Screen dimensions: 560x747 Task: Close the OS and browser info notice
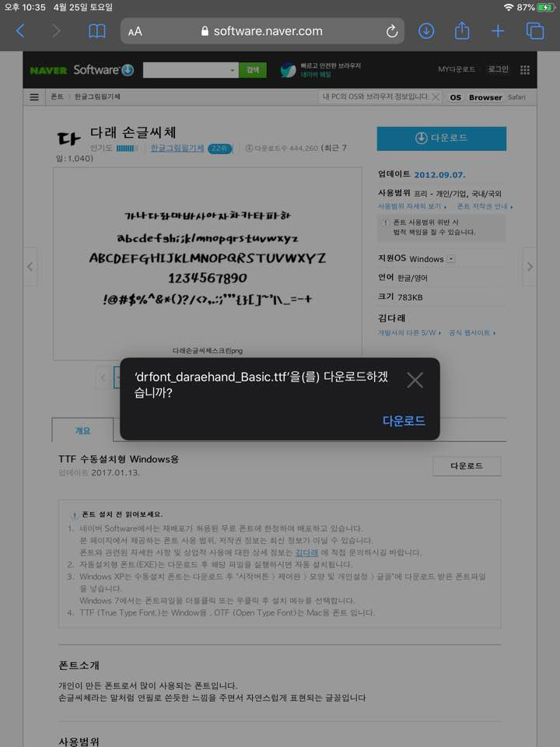tap(436, 96)
